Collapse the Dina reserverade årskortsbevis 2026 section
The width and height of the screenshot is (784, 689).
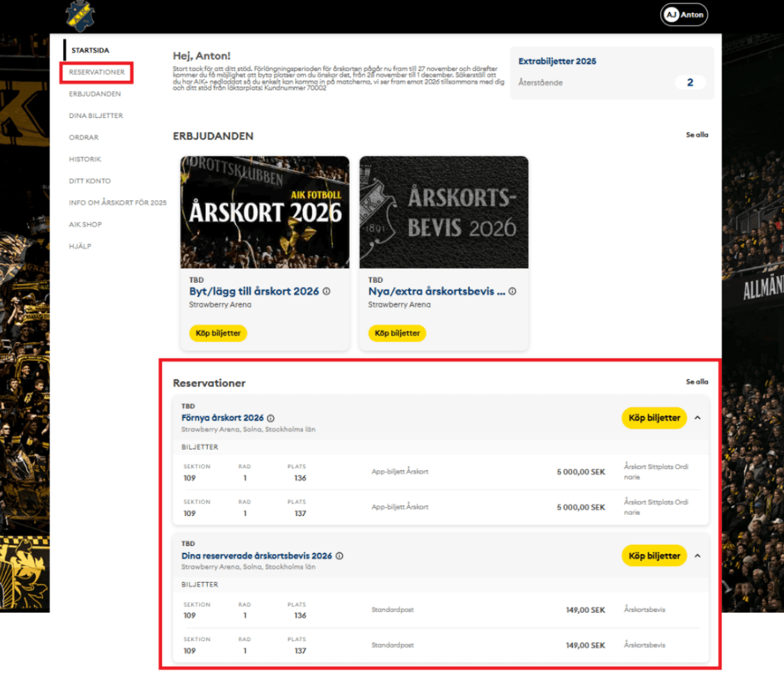pos(698,556)
